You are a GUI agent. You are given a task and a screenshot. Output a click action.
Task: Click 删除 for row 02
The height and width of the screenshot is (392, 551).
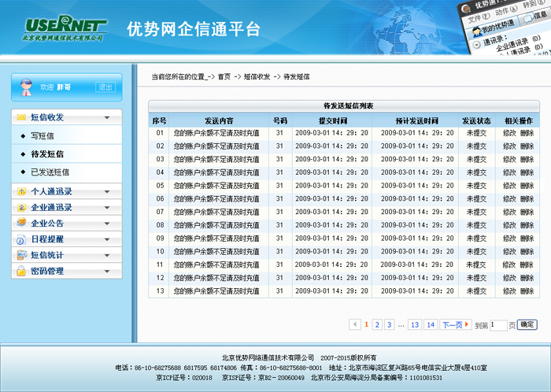pos(527,146)
